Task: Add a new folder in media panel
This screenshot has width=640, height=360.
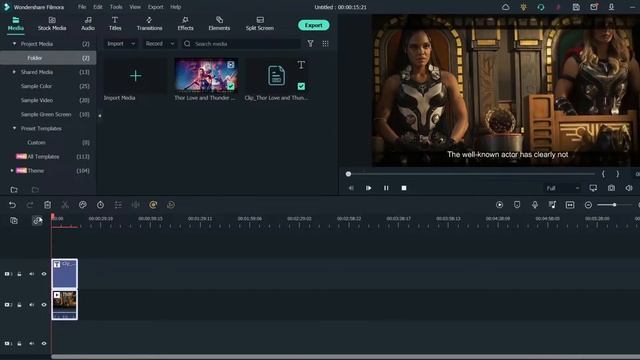Action: (x=14, y=190)
